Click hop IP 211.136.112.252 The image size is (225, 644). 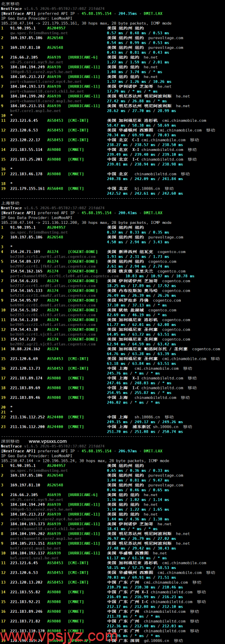click(x=27, y=417)
